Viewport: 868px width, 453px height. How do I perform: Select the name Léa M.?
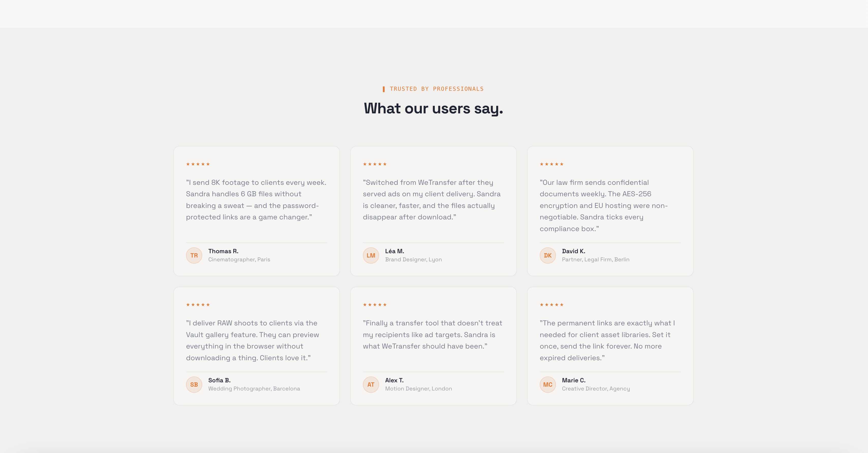pyautogui.click(x=394, y=251)
